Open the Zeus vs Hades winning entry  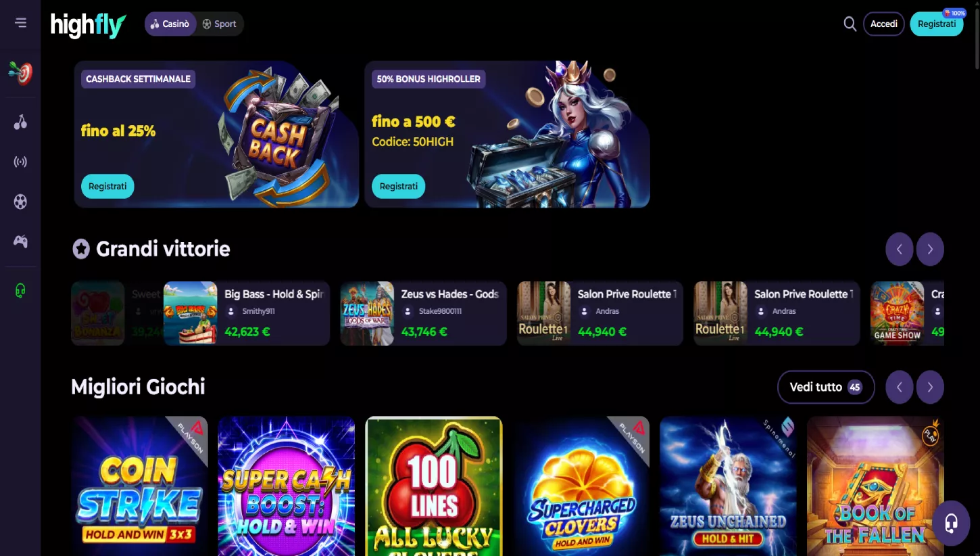coord(423,313)
